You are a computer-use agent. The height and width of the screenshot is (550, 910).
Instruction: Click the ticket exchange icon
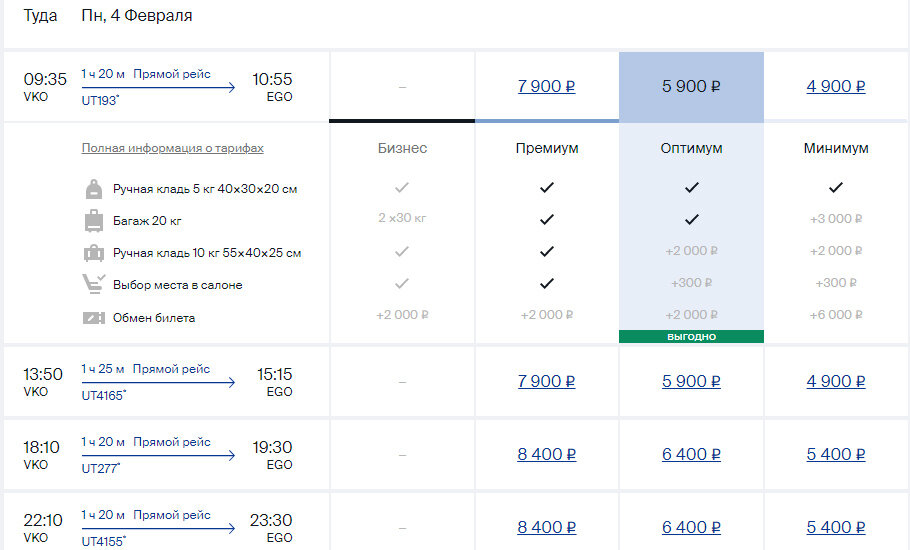pyautogui.click(x=94, y=318)
